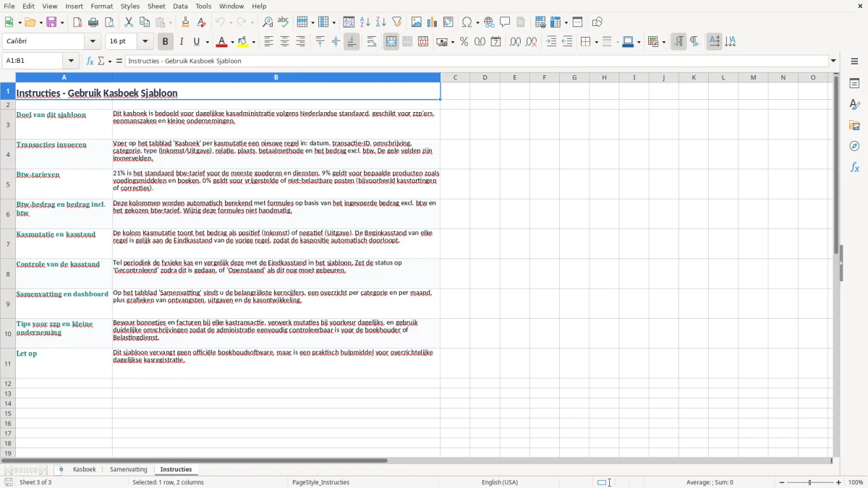The height and width of the screenshot is (488, 868).
Task: Click the Background Color yellow swatch button
Action: pyautogui.click(x=243, y=42)
